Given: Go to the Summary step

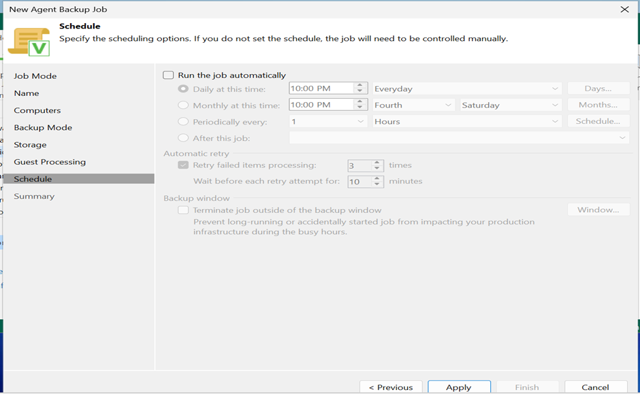Looking at the screenshot, I should pos(34,196).
